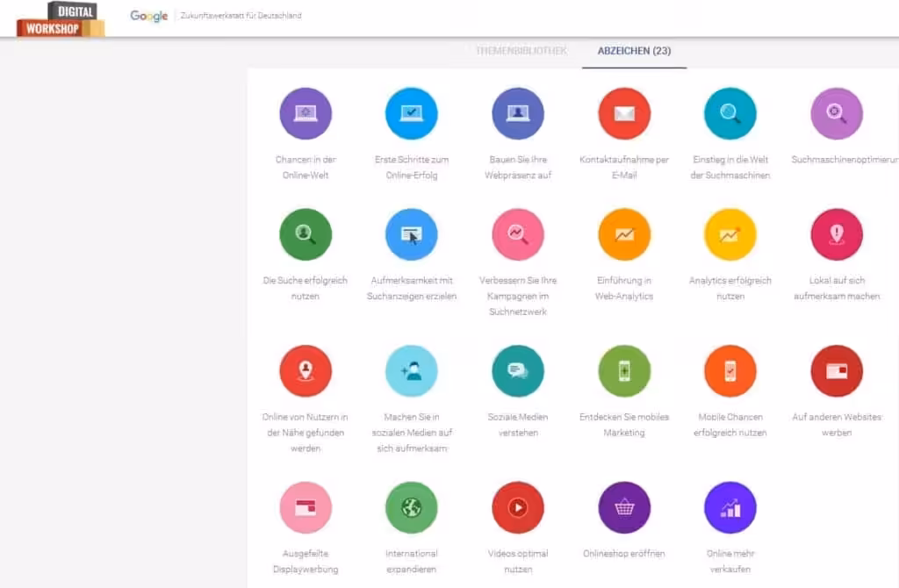Click the 'Onlineshop eröffnen' label
This screenshot has height=588, width=899.
coord(624,554)
